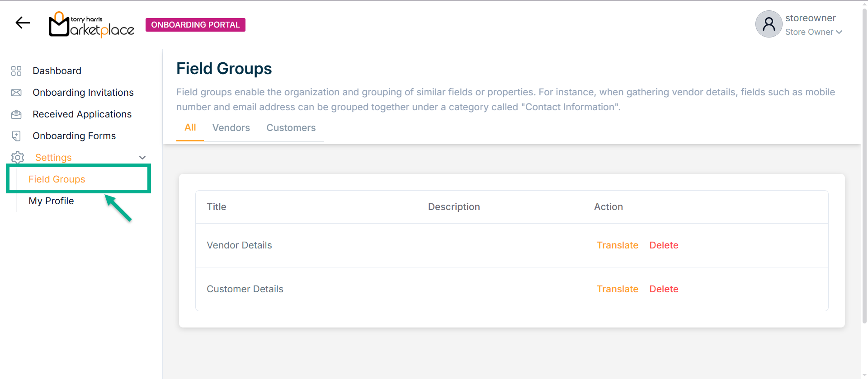Click the Onboarding Invitations envelope icon

click(x=16, y=93)
